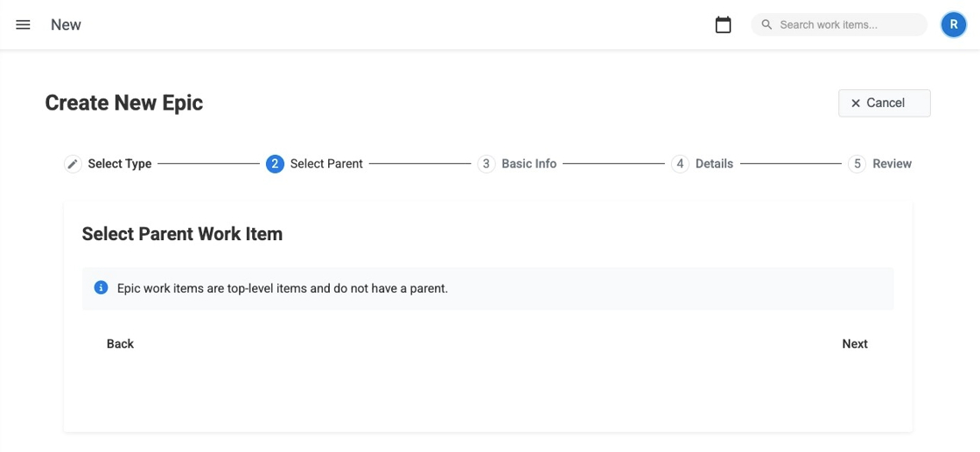Screen dimensions: 980x452
Task: Open the user avatar R menu
Action: (x=953, y=25)
